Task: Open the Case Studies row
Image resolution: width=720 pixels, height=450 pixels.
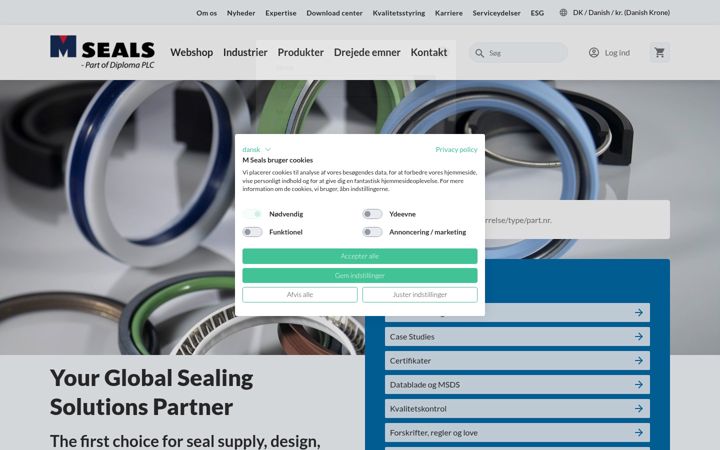Action: 518,337
